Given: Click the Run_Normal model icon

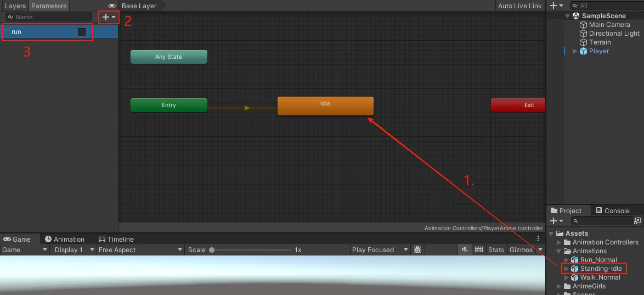Looking at the screenshot, I should click(x=574, y=260).
